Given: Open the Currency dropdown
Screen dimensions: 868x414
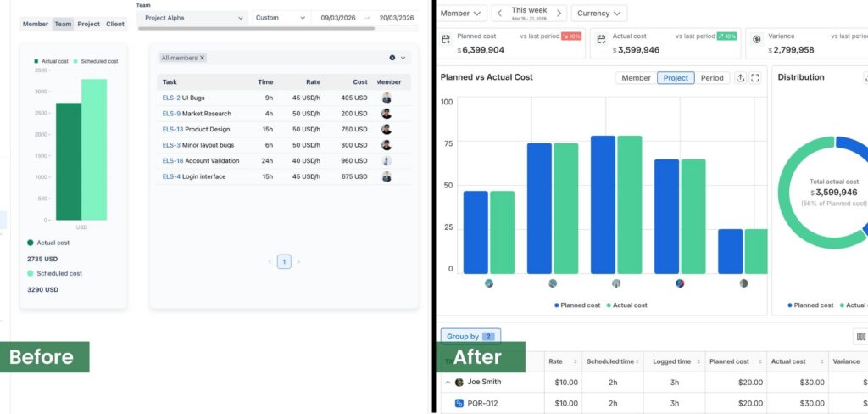Looking at the screenshot, I should click(599, 14).
